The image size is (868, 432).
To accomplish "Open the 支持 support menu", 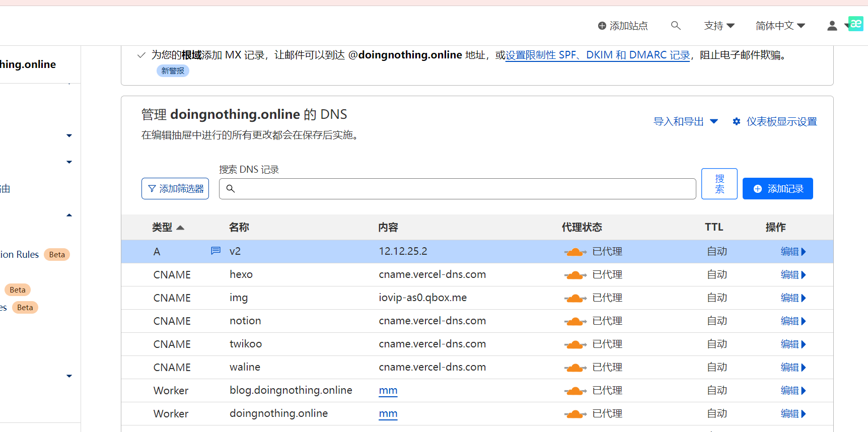I will point(719,26).
